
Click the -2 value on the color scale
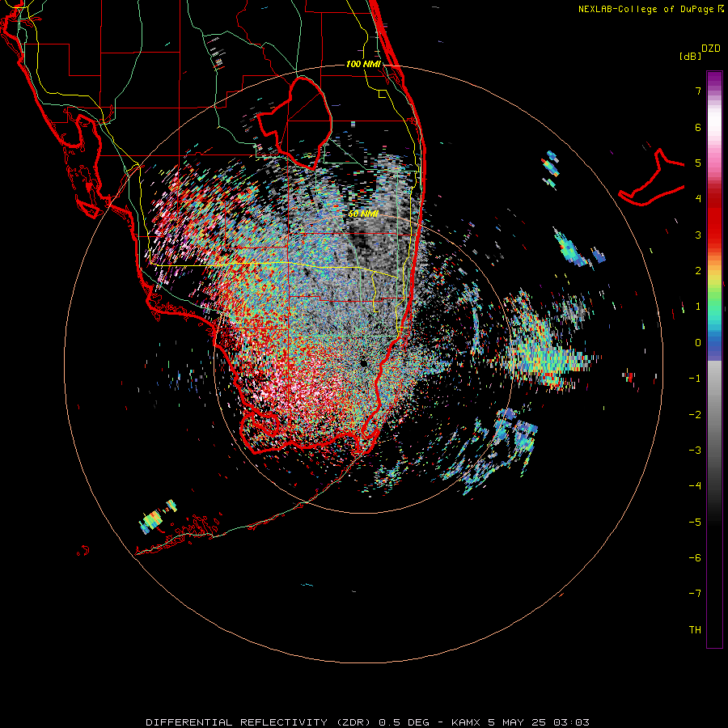(695, 415)
